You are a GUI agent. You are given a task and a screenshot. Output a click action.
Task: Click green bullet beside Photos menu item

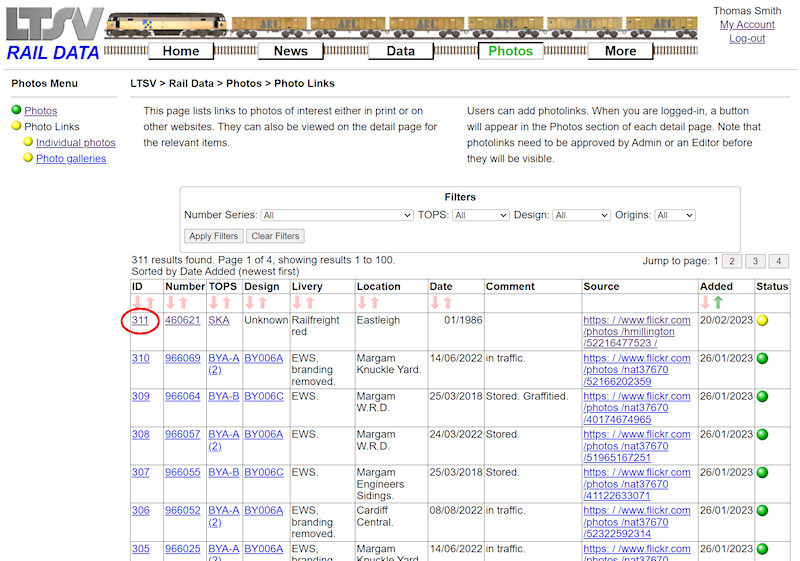pos(16,110)
